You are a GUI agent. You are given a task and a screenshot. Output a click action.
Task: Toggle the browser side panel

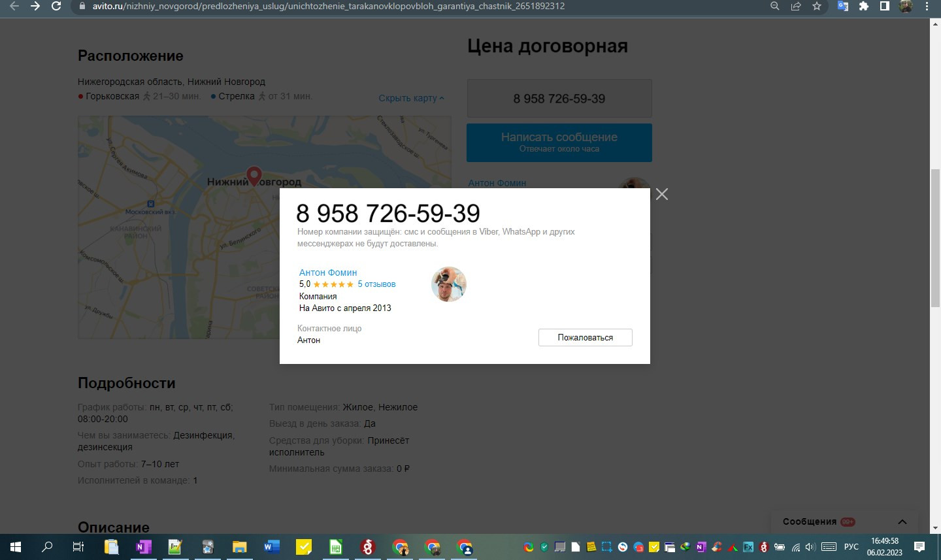[x=885, y=6]
